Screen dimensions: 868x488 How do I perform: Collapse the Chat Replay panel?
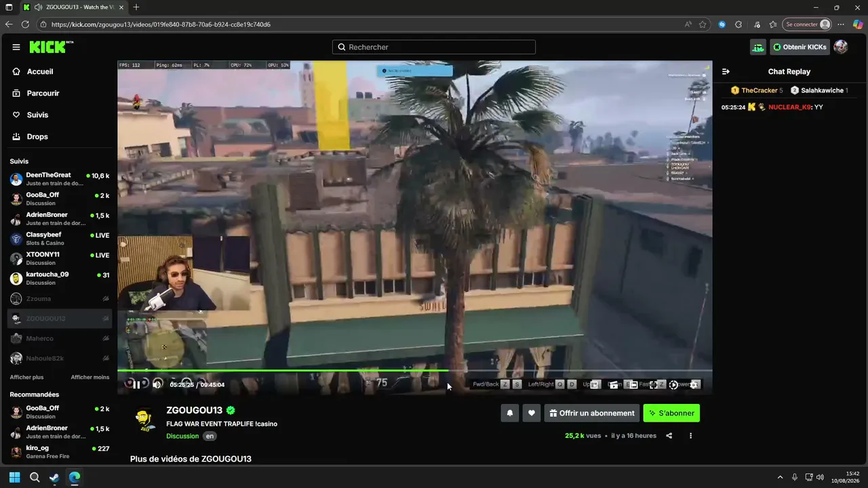click(726, 71)
